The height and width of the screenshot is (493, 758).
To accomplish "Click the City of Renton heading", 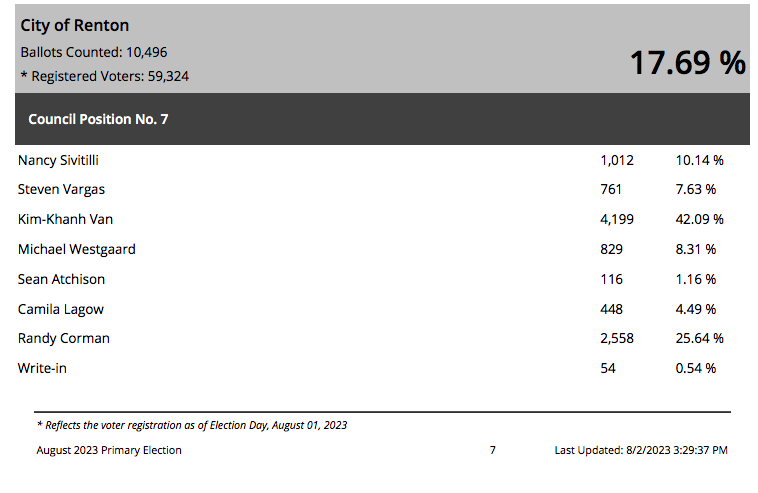I will click(74, 25).
